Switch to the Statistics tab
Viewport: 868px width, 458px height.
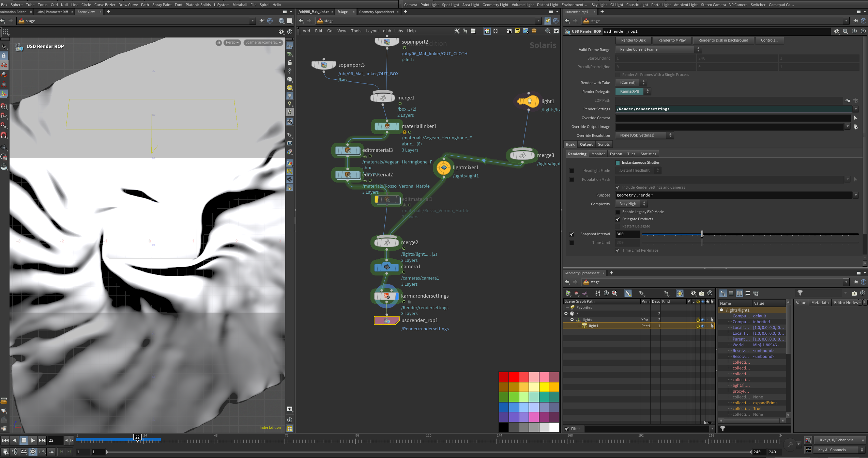coord(648,154)
